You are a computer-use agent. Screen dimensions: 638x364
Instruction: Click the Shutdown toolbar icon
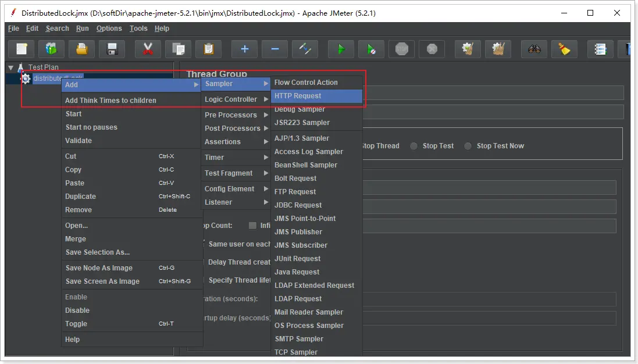[x=432, y=49]
